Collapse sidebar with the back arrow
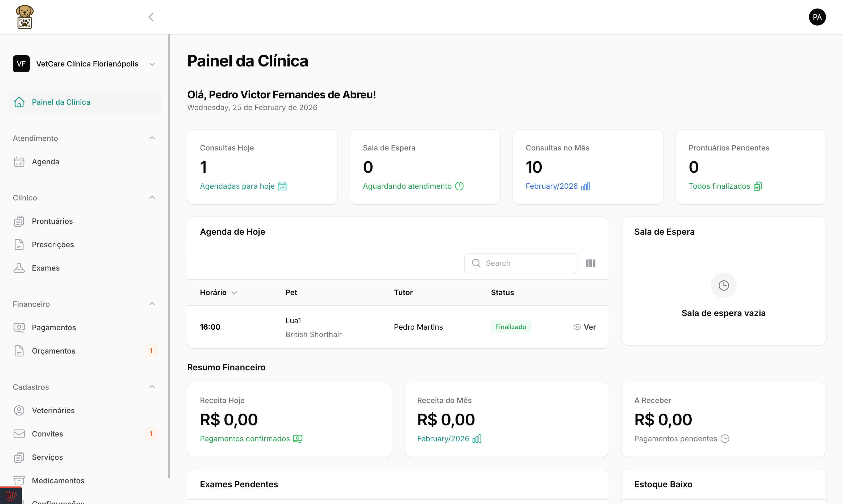 pos(151,17)
